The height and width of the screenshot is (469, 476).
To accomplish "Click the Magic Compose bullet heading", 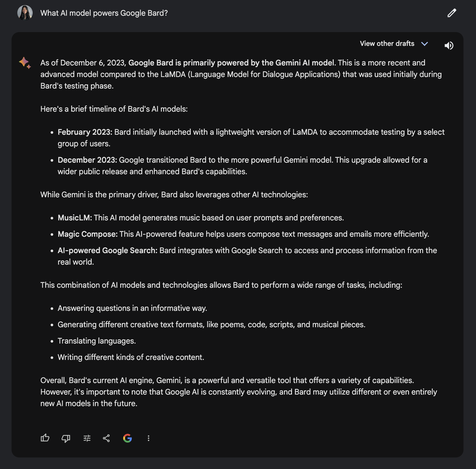I will coord(88,234).
